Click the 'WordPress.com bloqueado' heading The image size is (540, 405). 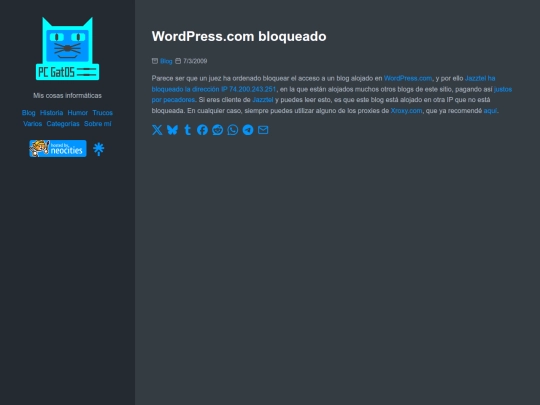pos(239,37)
